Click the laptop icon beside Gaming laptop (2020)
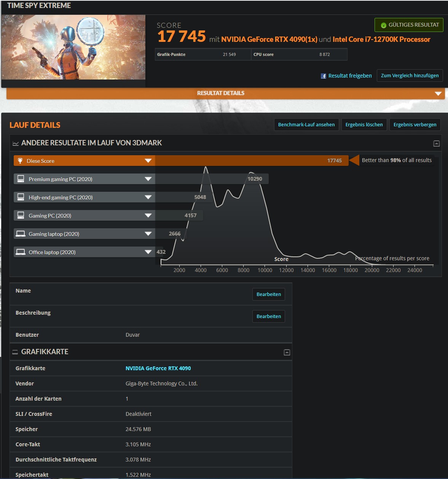The image size is (448, 479). pos(21,234)
